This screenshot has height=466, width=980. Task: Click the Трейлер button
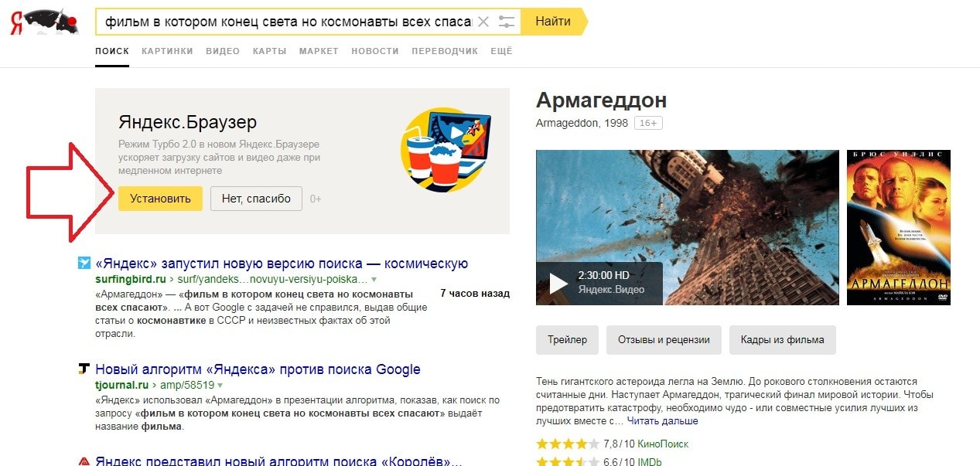[567, 339]
